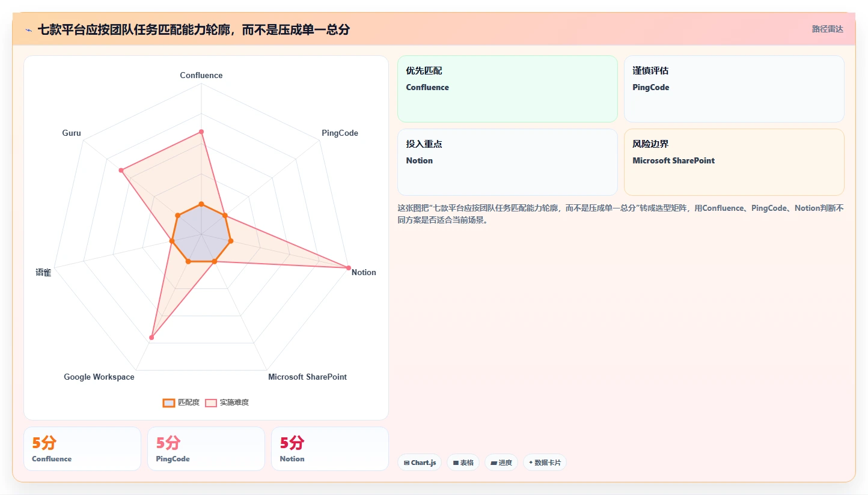Open the 投入重点 Notion card
This screenshot has width=868, height=495.
(507, 162)
